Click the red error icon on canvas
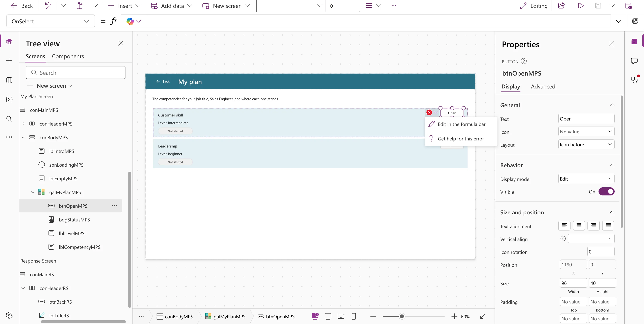Image resolution: width=644 pixels, height=324 pixels. pyautogui.click(x=429, y=112)
